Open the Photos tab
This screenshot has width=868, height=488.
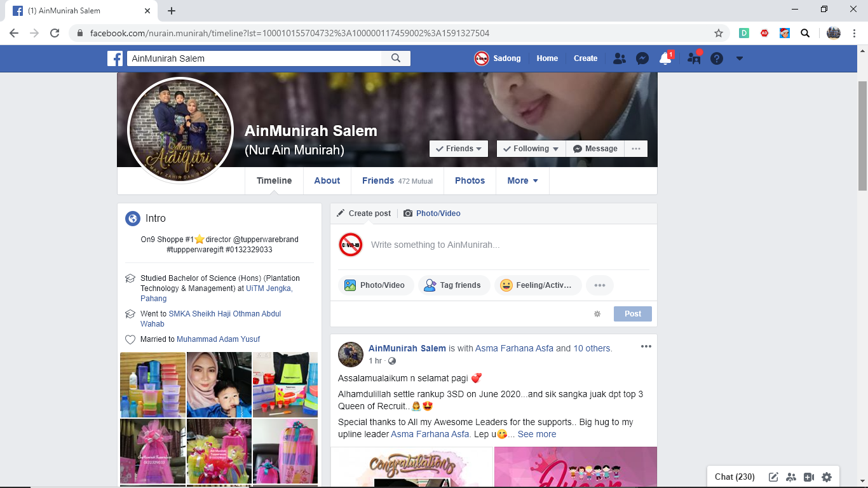pos(470,181)
